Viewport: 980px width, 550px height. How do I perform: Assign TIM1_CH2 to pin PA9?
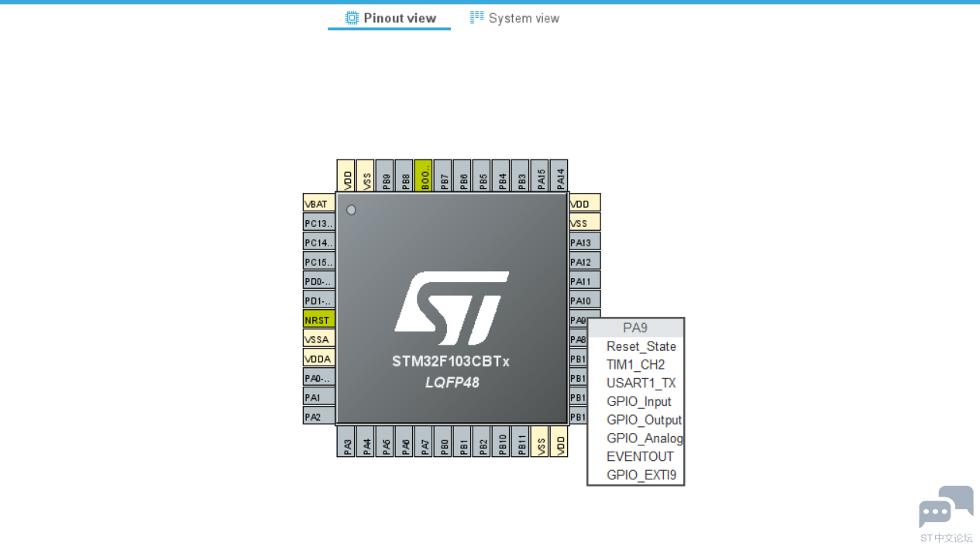tap(635, 365)
